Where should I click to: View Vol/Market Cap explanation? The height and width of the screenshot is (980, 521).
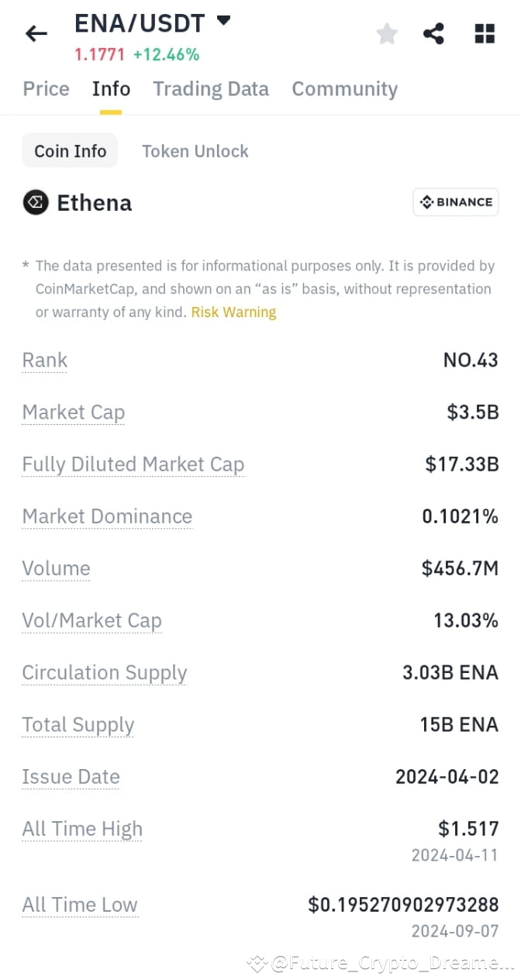91,620
